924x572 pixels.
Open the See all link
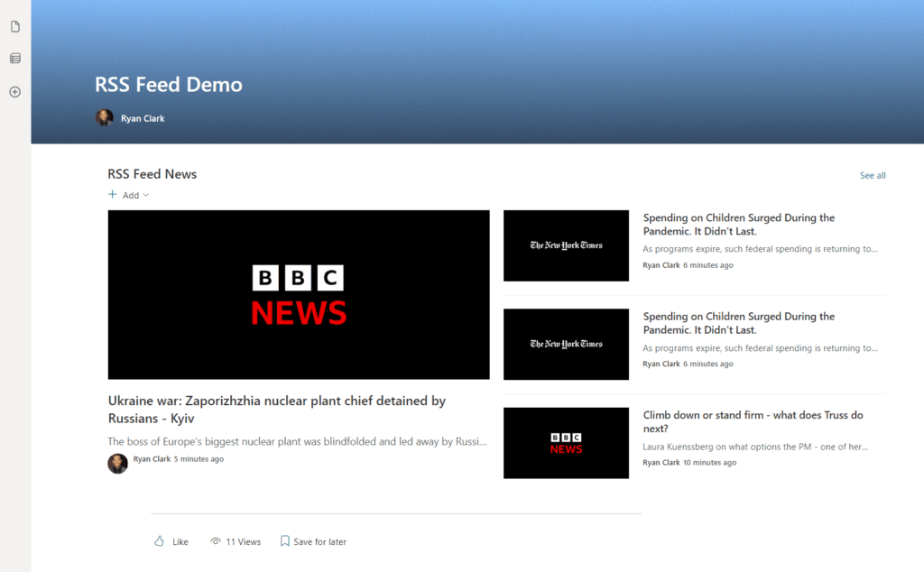[873, 176]
